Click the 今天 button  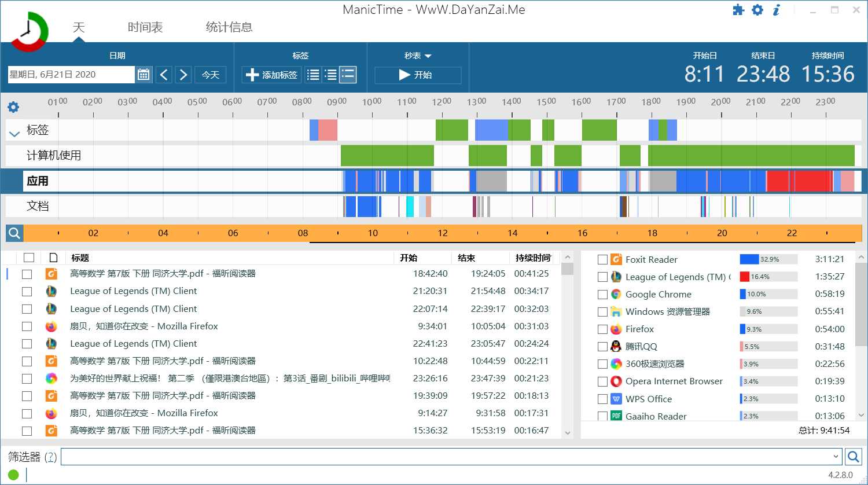coord(210,75)
